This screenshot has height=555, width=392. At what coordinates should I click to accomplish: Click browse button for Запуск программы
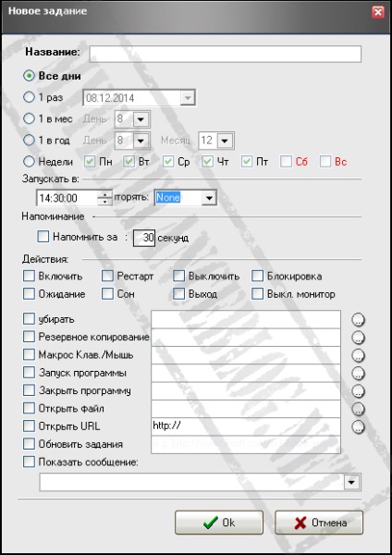tap(358, 373)
